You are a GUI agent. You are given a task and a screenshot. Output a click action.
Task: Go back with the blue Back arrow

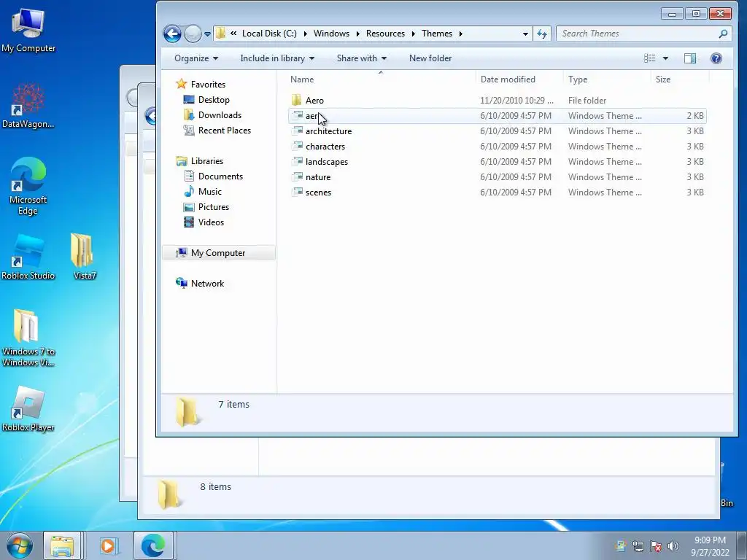(x=172, y=34)
